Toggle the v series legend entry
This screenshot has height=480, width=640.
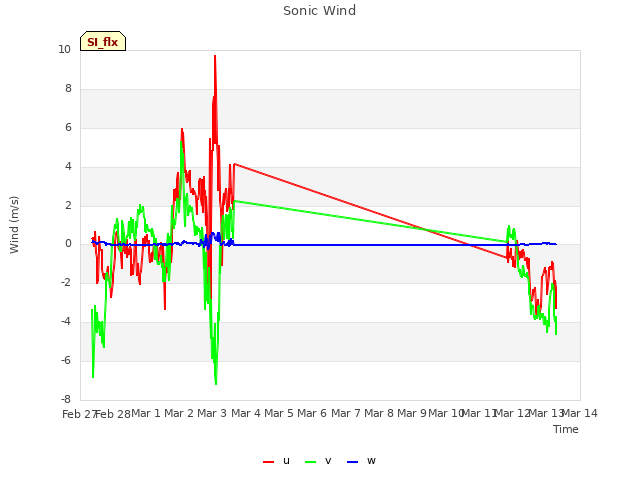pos(318,461)
